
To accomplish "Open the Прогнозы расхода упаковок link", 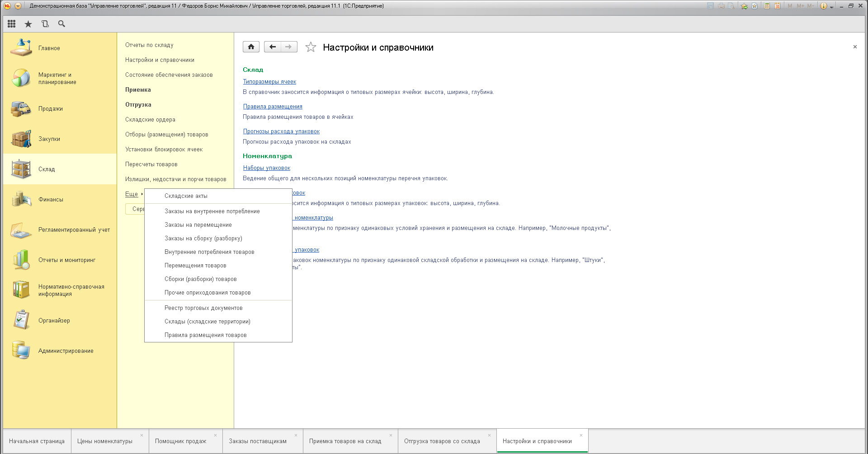I will click(x=281, y=131).
